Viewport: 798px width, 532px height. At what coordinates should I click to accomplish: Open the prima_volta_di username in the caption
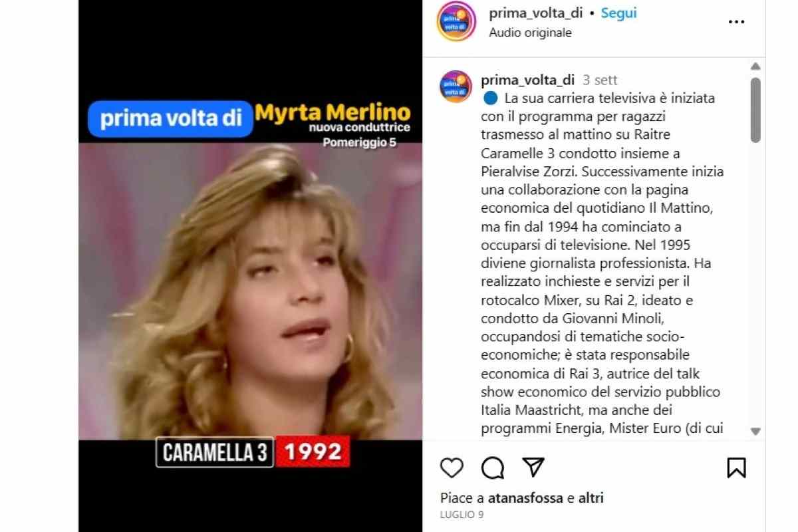tap(527, 80)
